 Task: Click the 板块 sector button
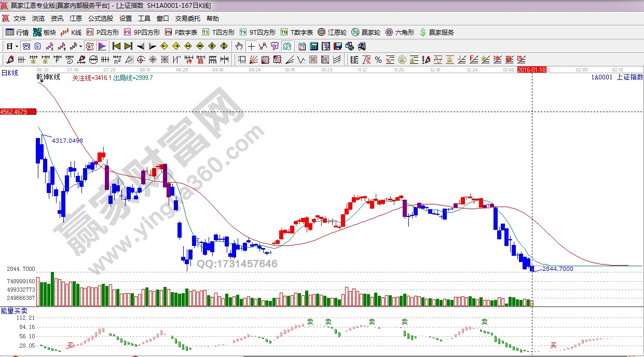pos(45,32)
